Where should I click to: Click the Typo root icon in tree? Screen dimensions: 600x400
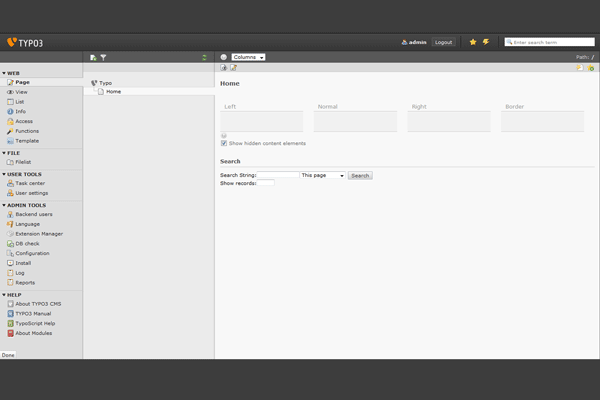(94, 83)
